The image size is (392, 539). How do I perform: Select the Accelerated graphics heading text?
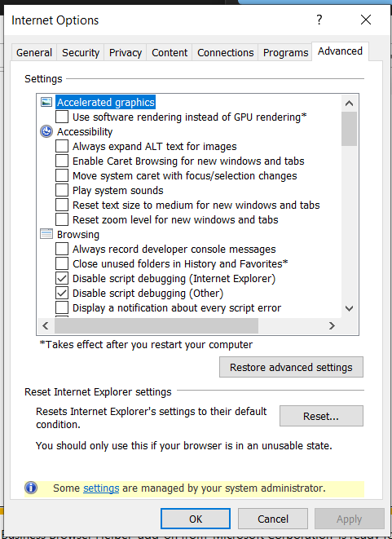106,103
